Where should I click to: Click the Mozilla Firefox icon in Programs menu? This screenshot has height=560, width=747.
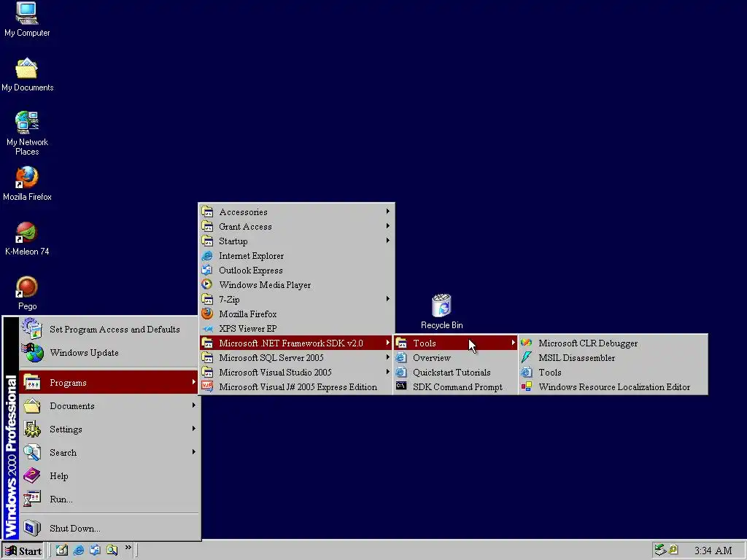[207, 314]
